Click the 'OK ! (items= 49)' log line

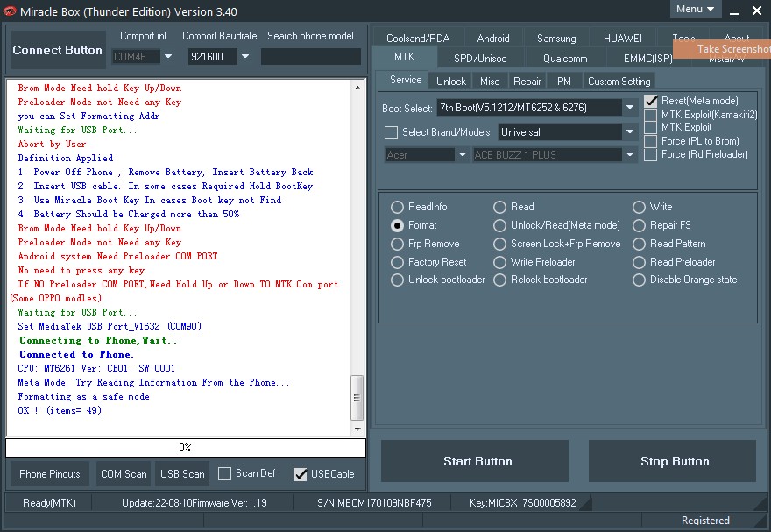coord(60,410)
